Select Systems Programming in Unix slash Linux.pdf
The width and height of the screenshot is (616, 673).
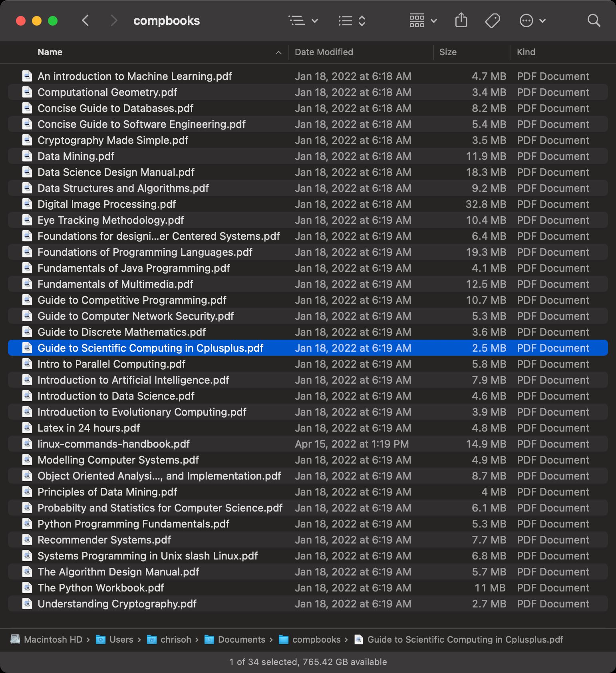[308, 556]
